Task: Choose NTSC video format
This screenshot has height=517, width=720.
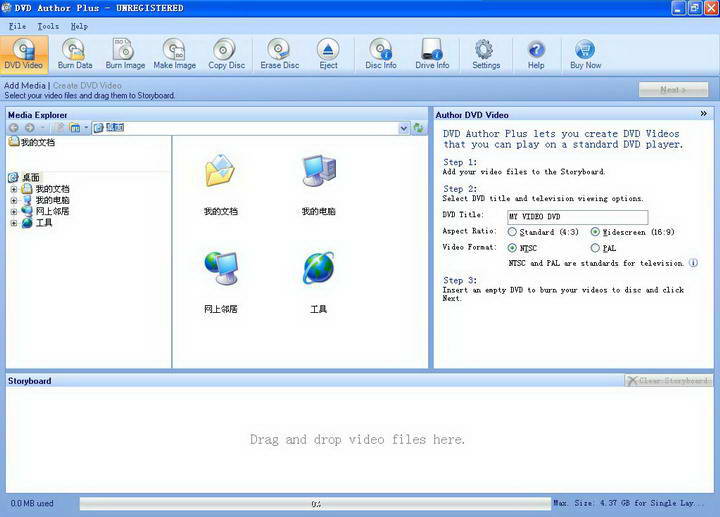Action: pos(512,248)
